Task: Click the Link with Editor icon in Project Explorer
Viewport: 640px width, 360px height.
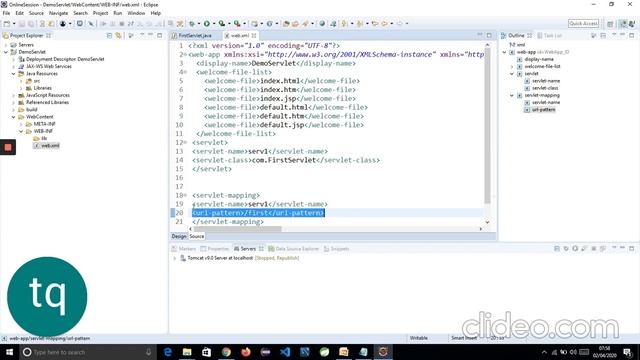Action: click(118, 36)
